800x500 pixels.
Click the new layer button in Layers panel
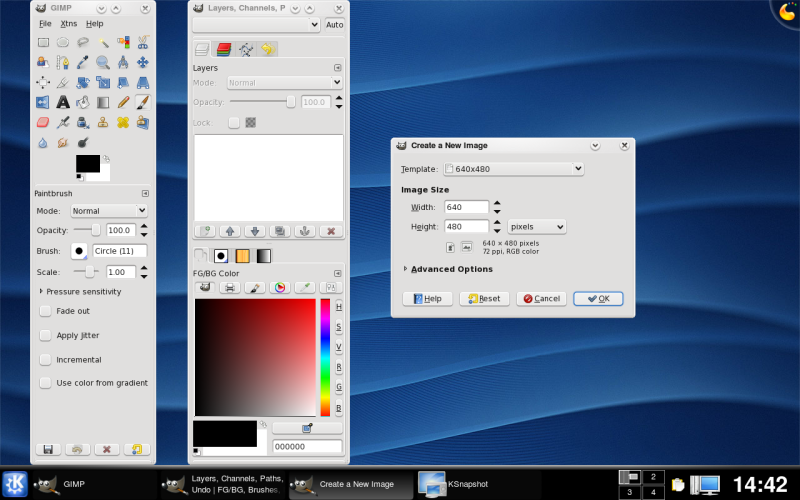[x=205, y=231]
